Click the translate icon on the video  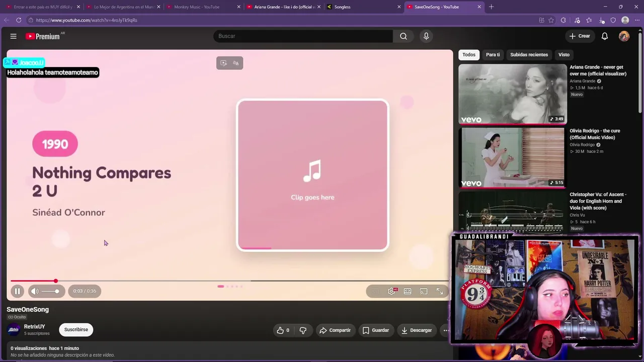pos(236,63)
